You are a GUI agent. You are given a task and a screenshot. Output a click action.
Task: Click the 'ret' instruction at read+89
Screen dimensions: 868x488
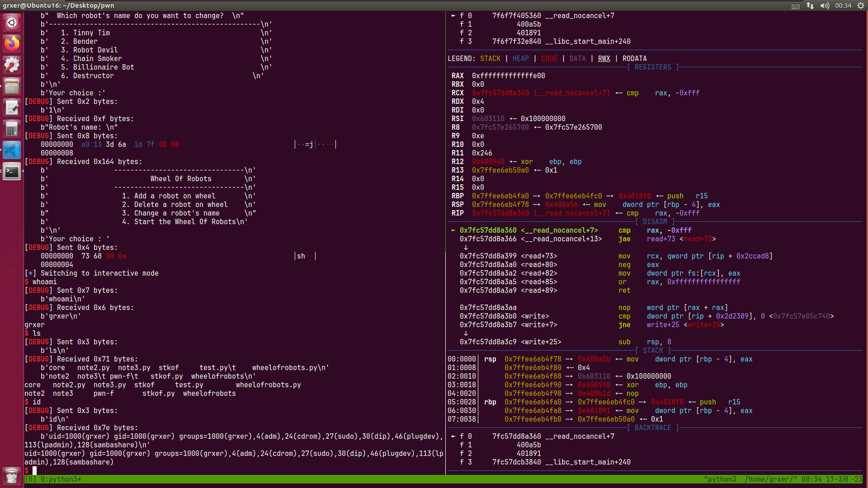pyautogui.click(x=624, y=290)
